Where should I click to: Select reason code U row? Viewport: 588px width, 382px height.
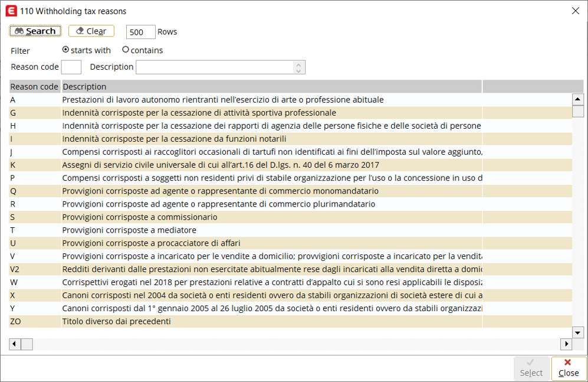291,243
